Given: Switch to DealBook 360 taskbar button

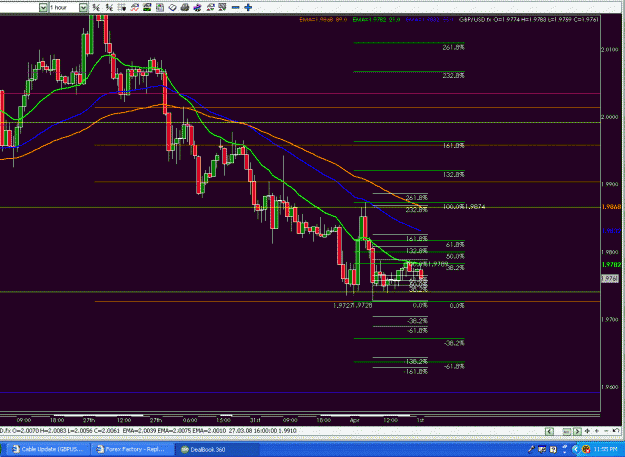Looking at the screenshot, I should 216,449.
